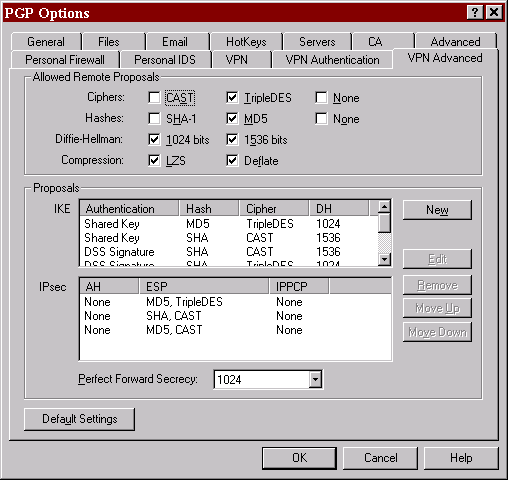Select the Shared Key MD5 TripleDES IKE row
Image resolution: width=512 pixels, height=480 pixels.
(229, 224)
